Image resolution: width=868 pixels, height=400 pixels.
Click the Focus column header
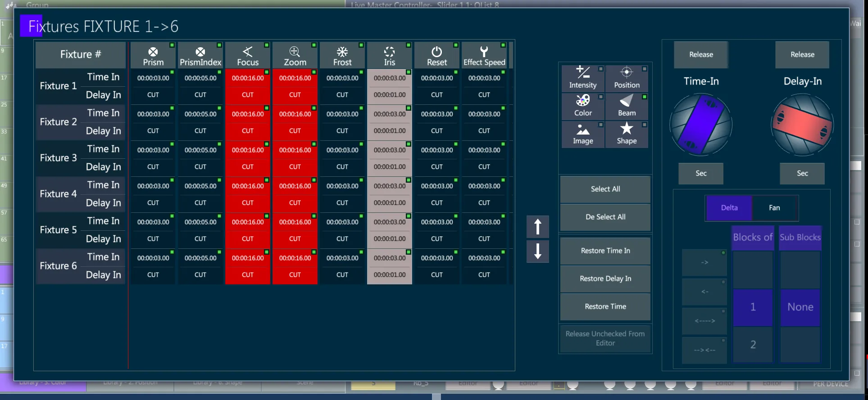(248, 55)
